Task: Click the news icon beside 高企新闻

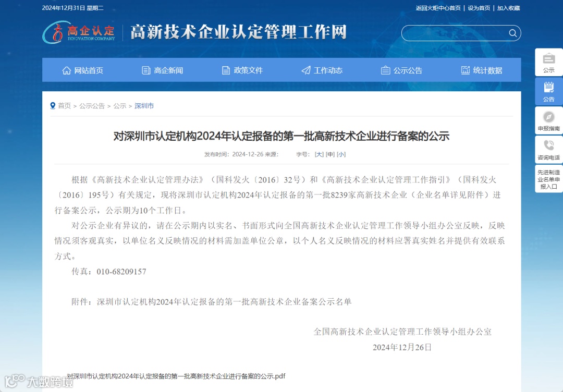Action: click(x=146, y=70)
